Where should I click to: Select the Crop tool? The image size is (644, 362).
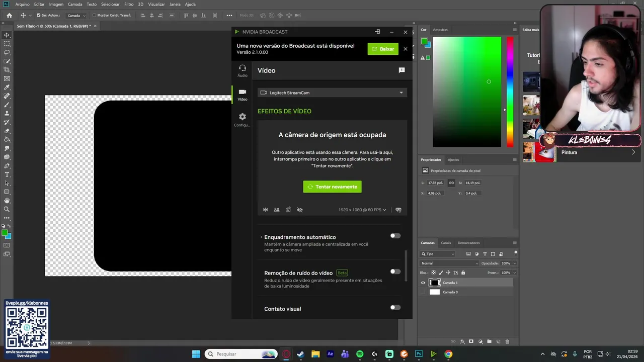[7, 70]
